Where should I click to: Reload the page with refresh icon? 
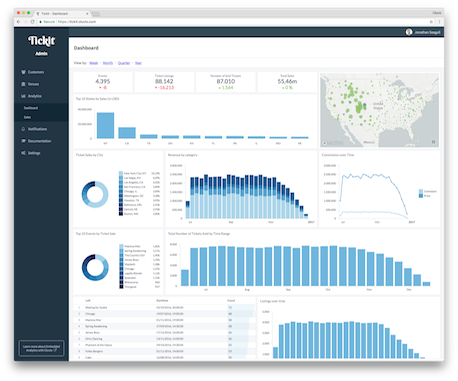[32, 22]
